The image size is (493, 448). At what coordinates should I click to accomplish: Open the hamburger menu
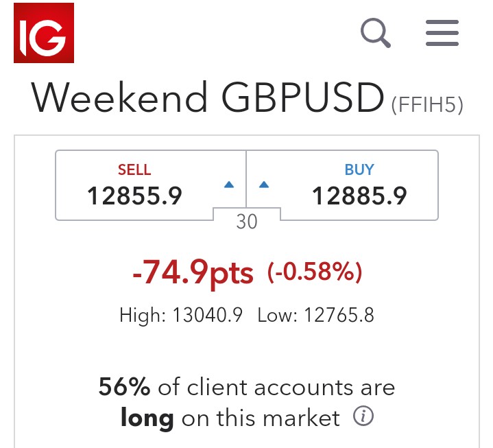pos(442,33)
